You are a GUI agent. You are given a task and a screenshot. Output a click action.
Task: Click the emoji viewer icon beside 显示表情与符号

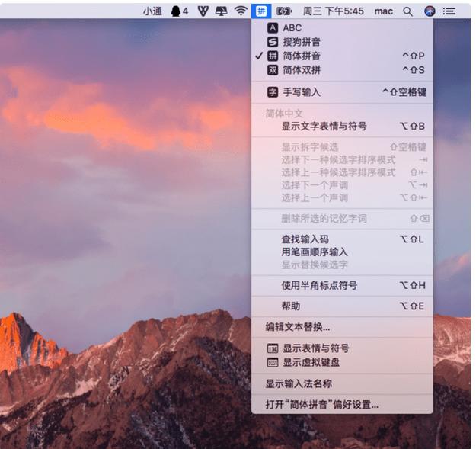click(x=273, y=348)
